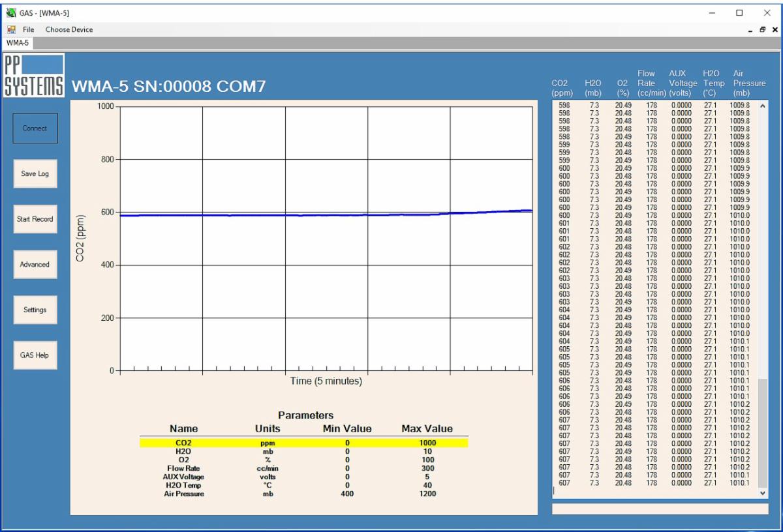Close the inner WMA-5 child window
Image resolution: width=783 pixels, height=532 pixels.
click(775, 30)
